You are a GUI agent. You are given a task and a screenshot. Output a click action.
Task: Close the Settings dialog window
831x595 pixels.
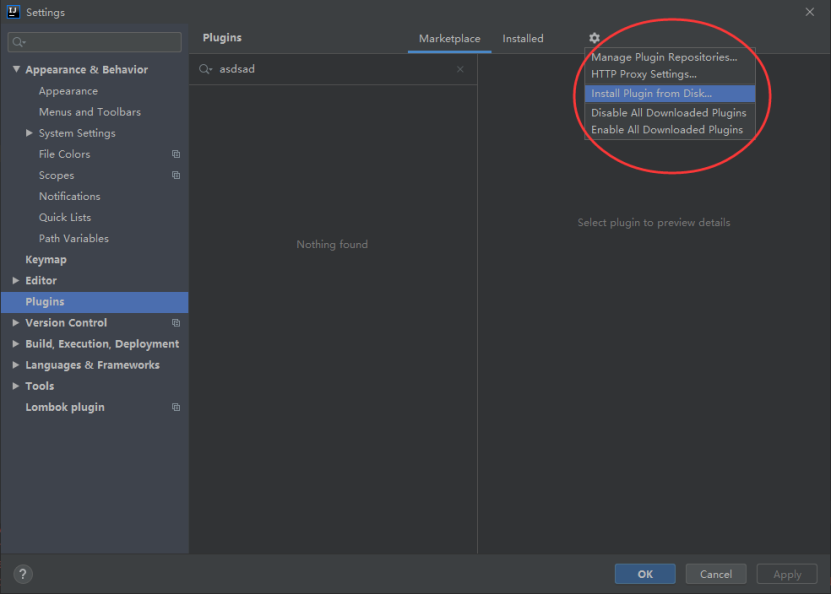pyautogui.click(x=809, y=12)
